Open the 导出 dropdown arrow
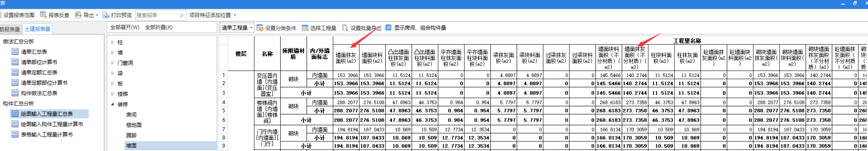This screenshot has width=868, height=151. coord(97,15)
